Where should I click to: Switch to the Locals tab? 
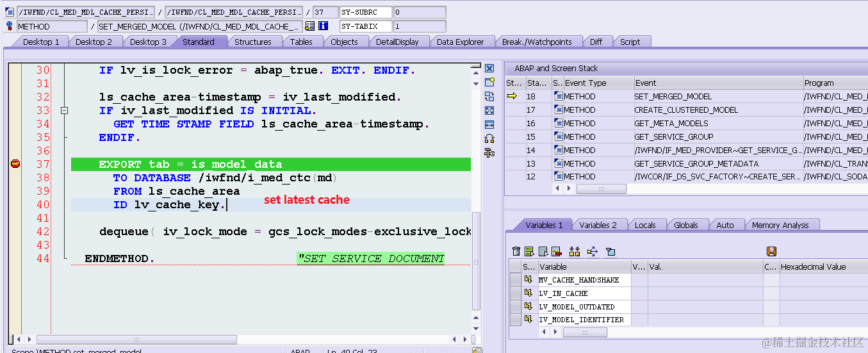pyautogui.click(x=645, y=225)
